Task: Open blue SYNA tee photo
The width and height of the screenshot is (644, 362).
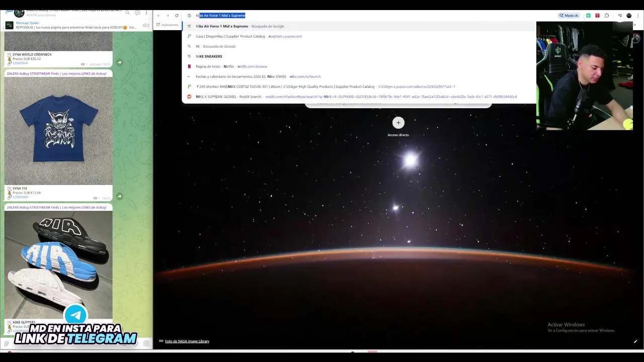Action: [x=58, y=131]
